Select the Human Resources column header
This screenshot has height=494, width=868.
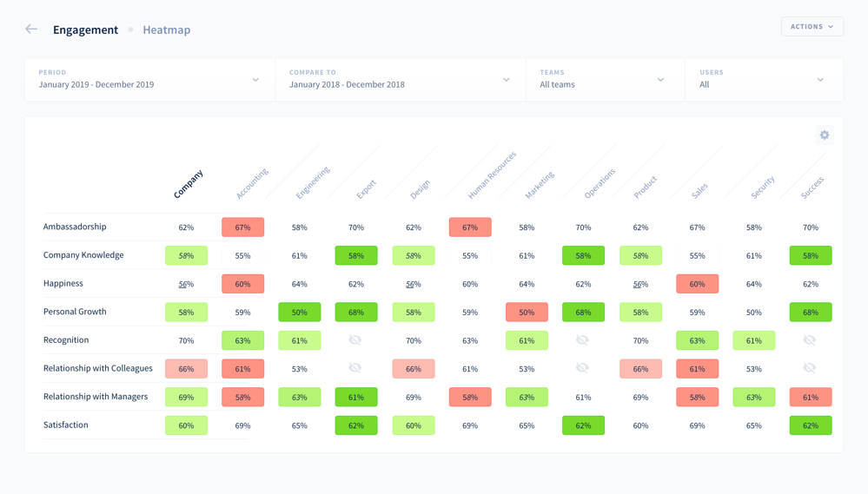492,175
